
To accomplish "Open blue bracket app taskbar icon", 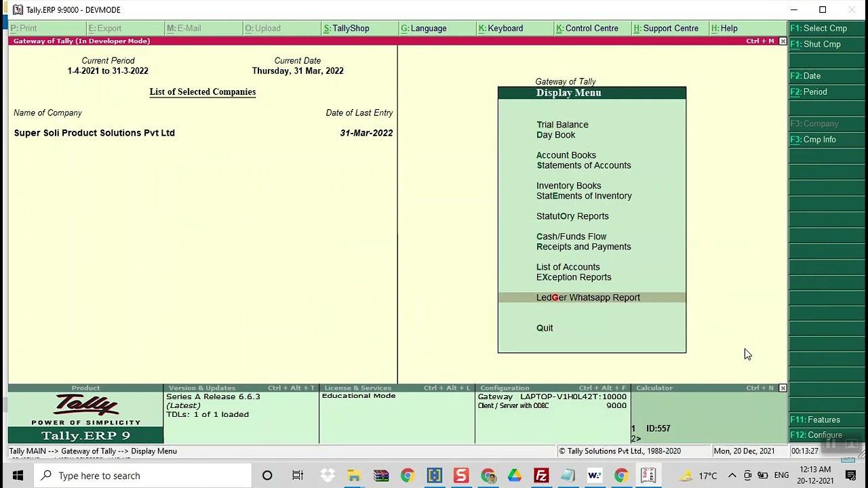I will (x=434, y=476).
